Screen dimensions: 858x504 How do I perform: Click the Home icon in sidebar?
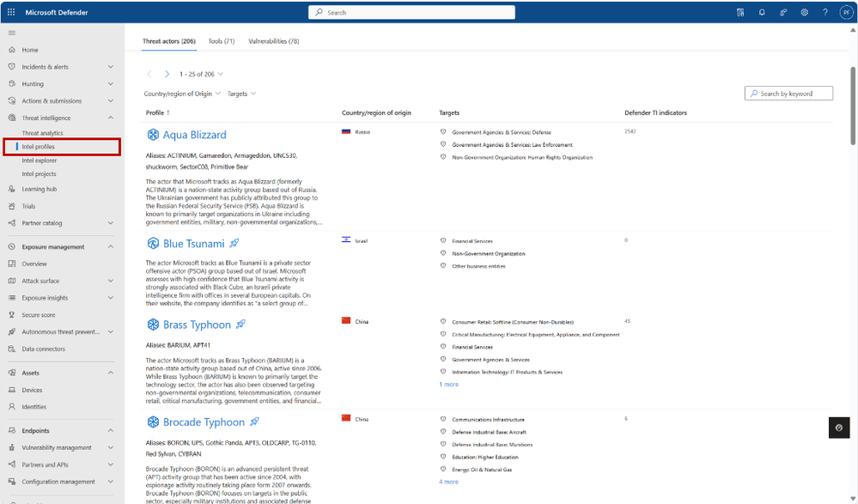[12, 50]
